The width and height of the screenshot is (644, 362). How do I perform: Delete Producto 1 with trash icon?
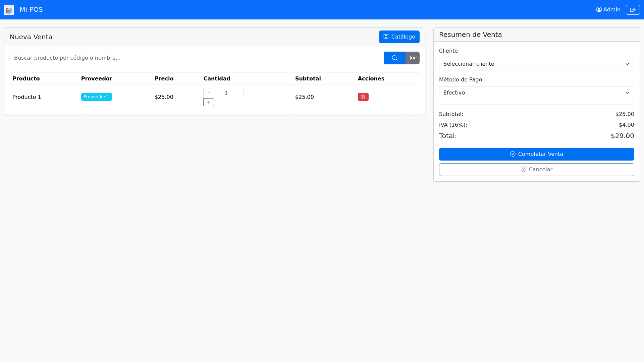(363, 97)
